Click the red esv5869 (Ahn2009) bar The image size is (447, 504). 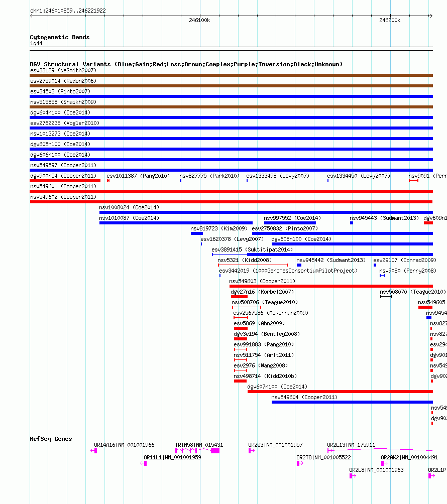coord(241,328)
